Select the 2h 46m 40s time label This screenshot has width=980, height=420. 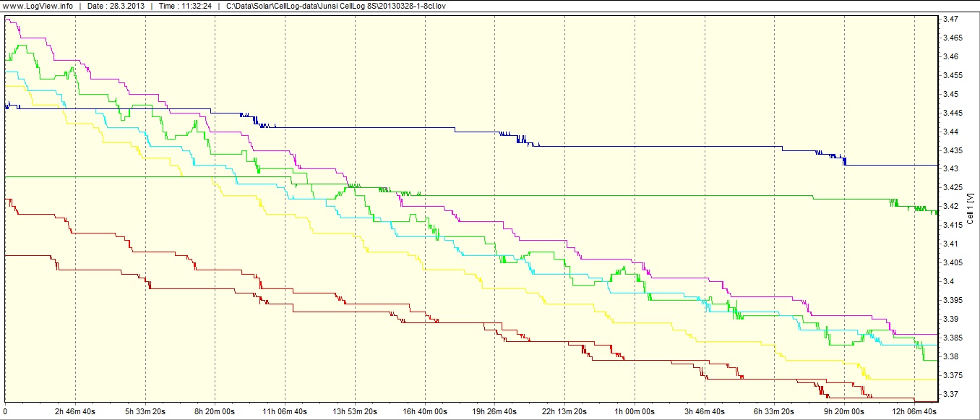tap(75, 411)
